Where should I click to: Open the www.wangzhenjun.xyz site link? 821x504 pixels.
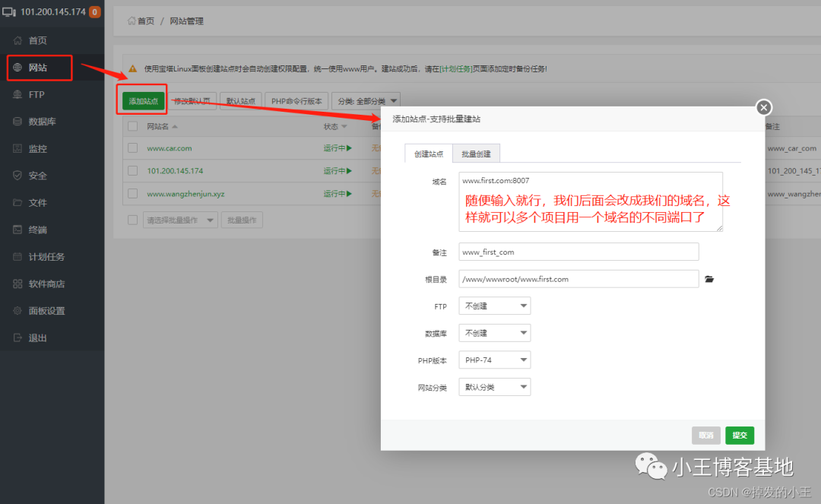tap(185, 194)
